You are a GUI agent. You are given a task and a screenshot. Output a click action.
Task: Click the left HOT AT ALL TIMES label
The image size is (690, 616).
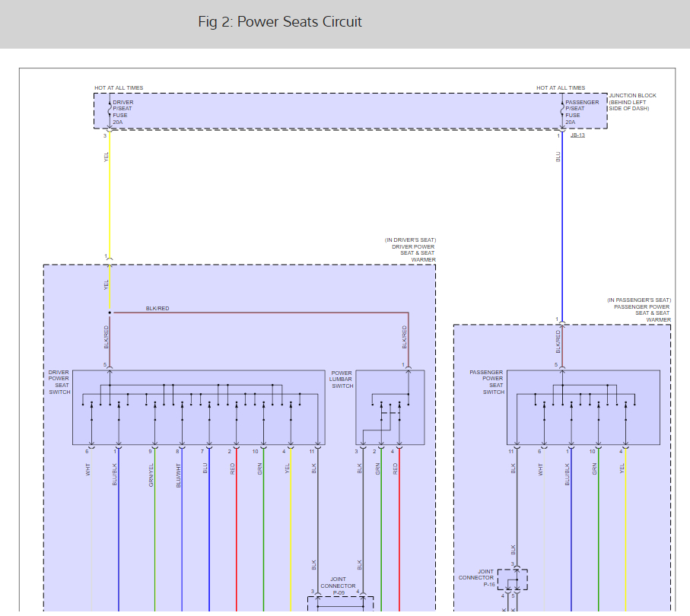click(119, 88)
